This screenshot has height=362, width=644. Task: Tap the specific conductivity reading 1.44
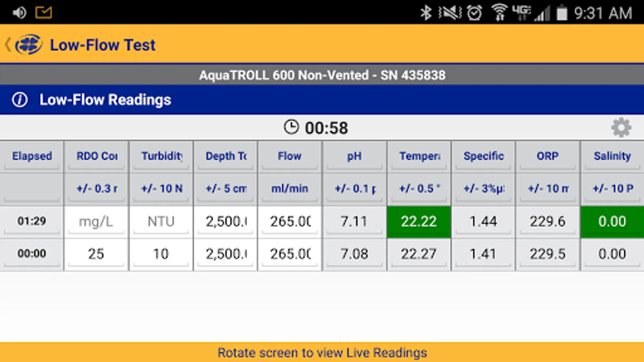483,222
